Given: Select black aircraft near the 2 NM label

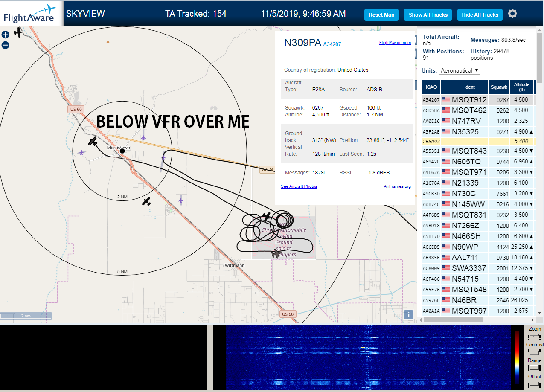Looking at the screenshot, I should click(x=147, y=201).
